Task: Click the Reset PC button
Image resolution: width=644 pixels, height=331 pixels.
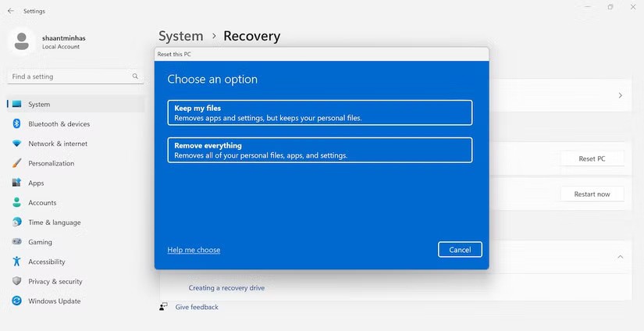Action: pyautogui.click(x=592, y=158)
